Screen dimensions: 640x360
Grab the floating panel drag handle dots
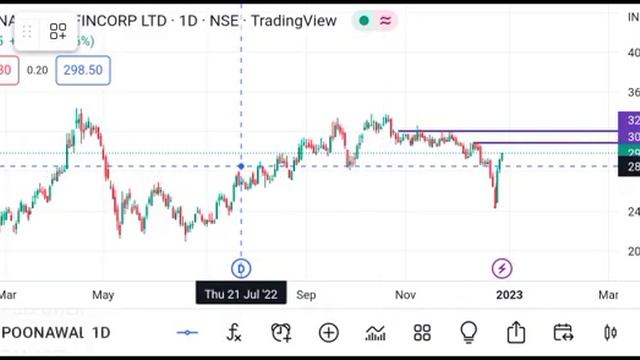coord(27,31)
